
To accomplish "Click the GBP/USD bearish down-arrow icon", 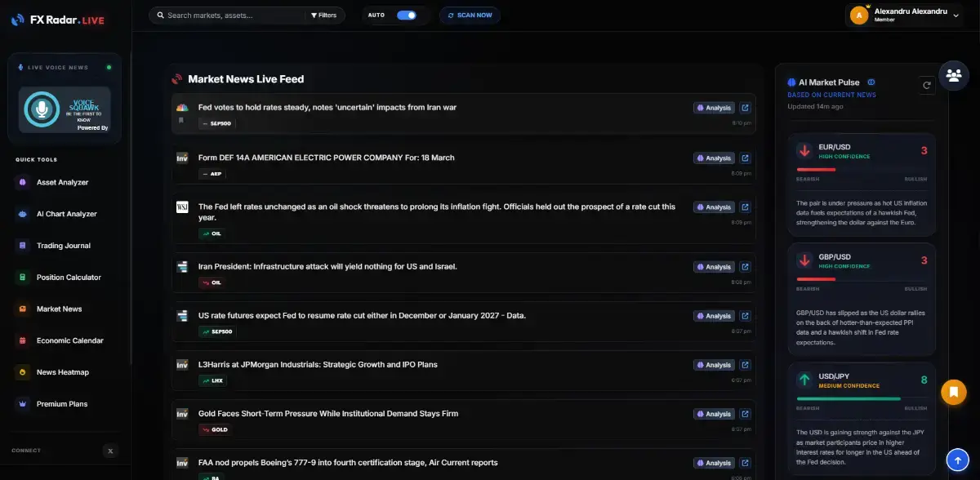I will [804, 261].
